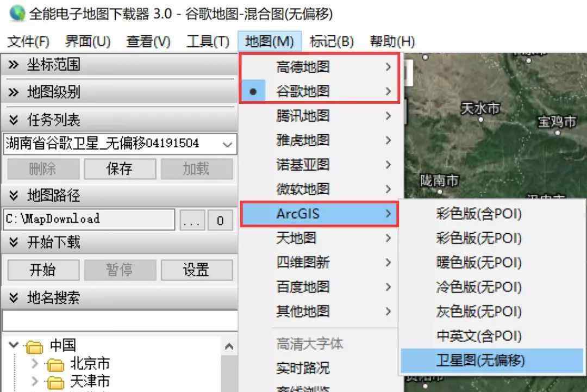Screen dimensions: 587x392
Task: Select the 北京市 tree item
Action: tap(90, 364)
